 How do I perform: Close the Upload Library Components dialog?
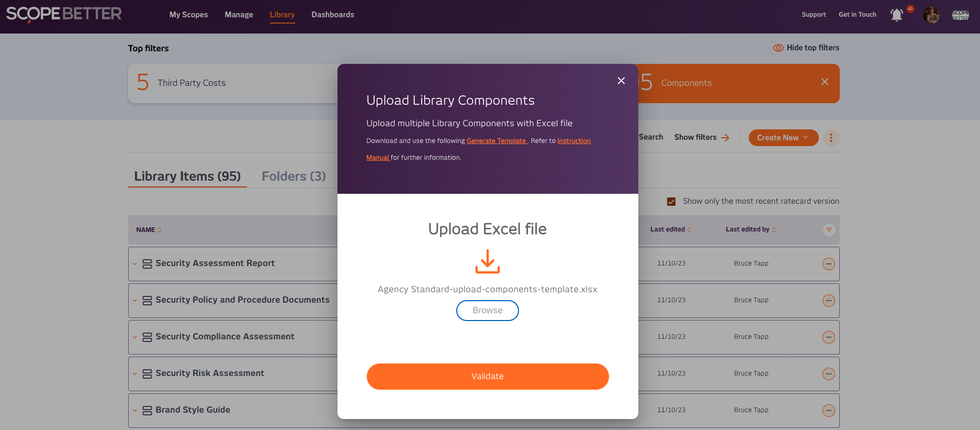(621, 81)
